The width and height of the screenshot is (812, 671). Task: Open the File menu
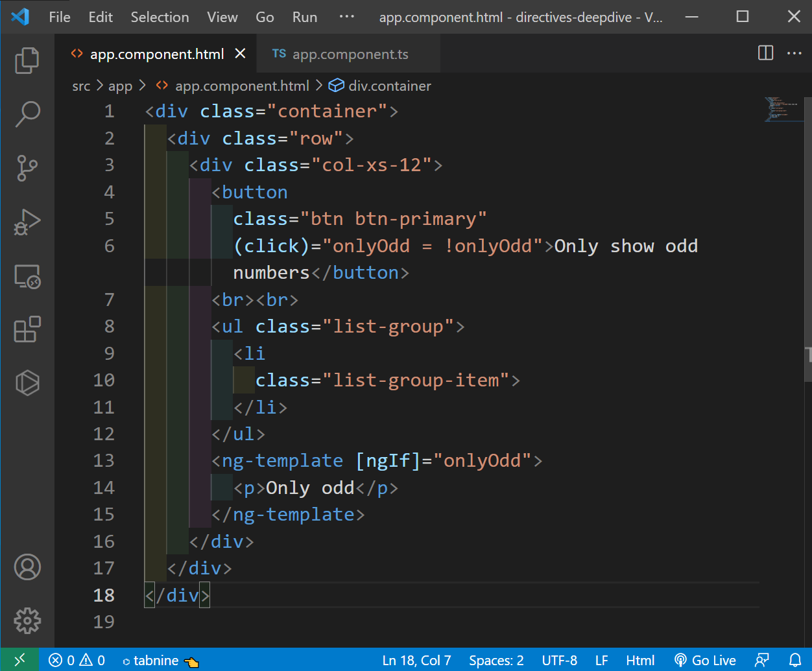coord(60,17)
